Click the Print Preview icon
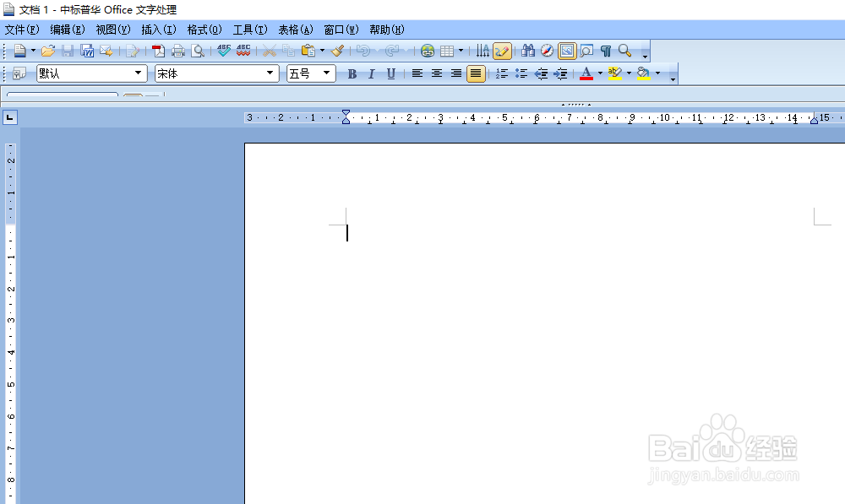 point(199,50)
